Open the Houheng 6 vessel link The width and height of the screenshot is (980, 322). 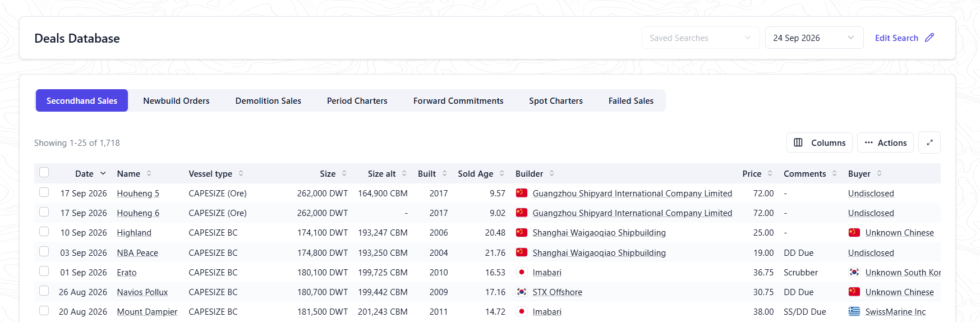point(138,213)
